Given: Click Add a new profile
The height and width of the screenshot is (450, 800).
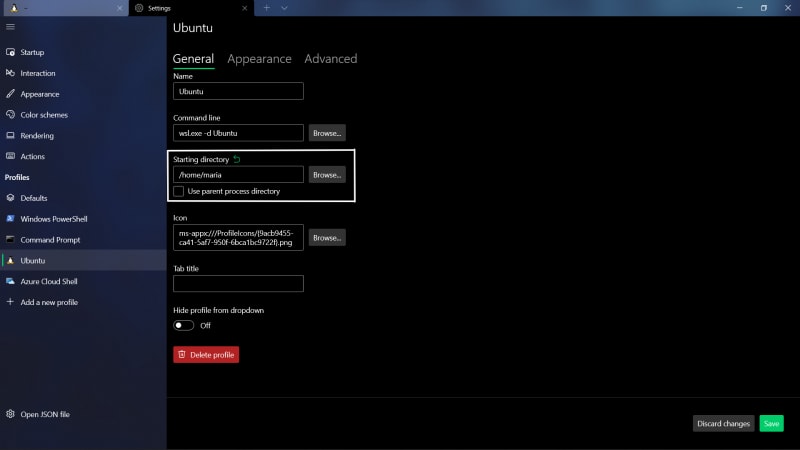Looking at the screenshot, I should 83,302.
